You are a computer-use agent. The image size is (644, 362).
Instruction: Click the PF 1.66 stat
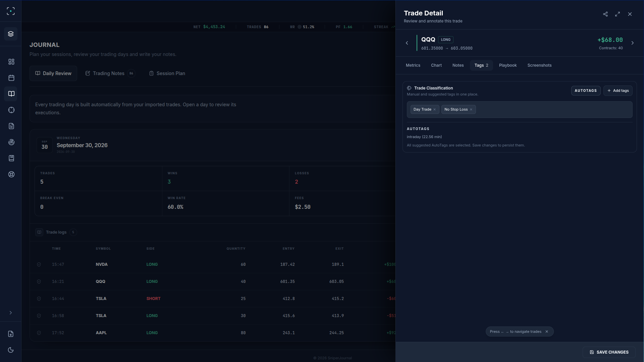pos(344,27)
